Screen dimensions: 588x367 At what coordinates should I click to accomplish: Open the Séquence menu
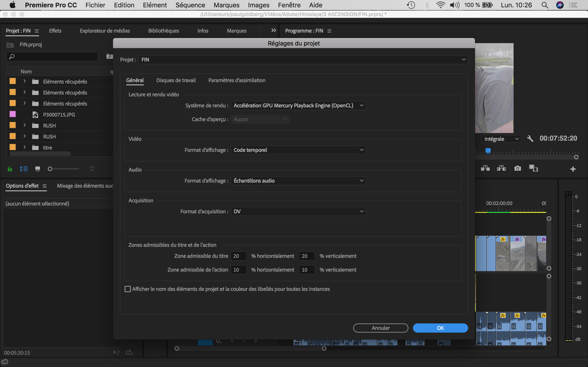190,5
